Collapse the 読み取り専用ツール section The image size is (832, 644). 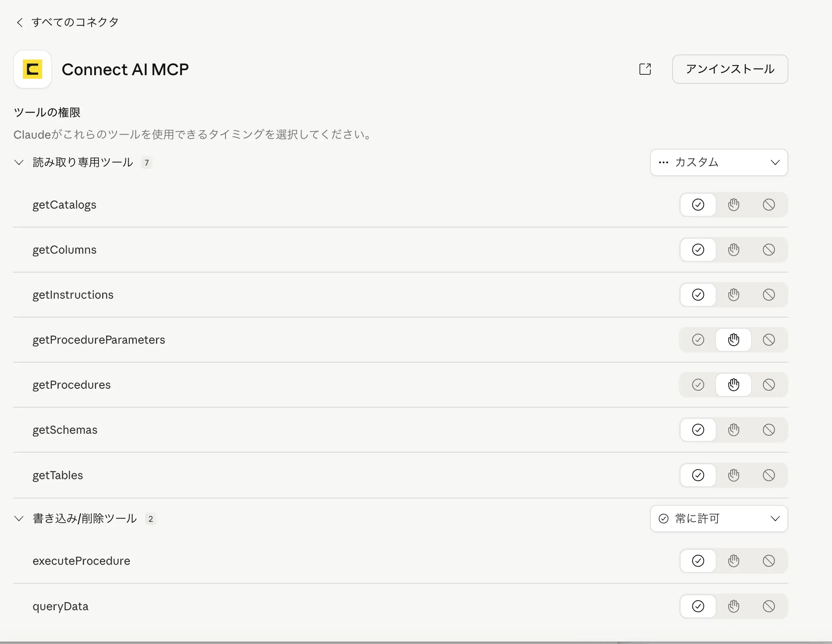click(19, 162)
